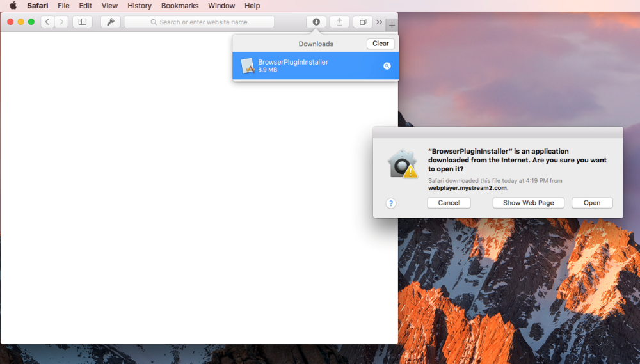Select the Downloads popover title

pyautogui.click(x=316, y=44)
